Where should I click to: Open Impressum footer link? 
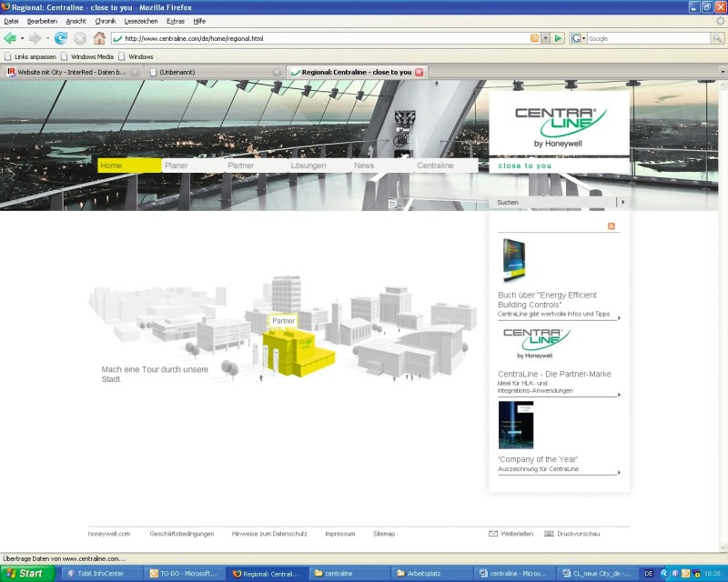pyautogui.click(x=339, y=534)
